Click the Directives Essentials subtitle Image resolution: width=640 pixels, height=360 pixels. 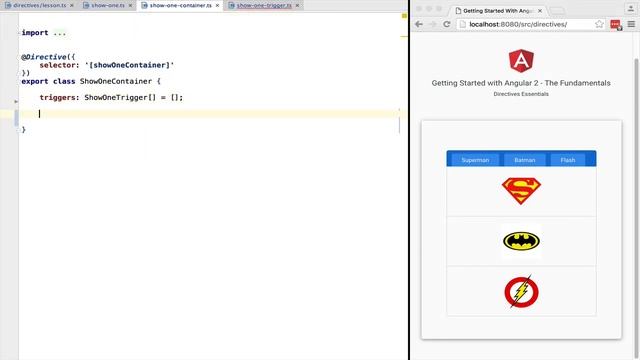point(521,94)
